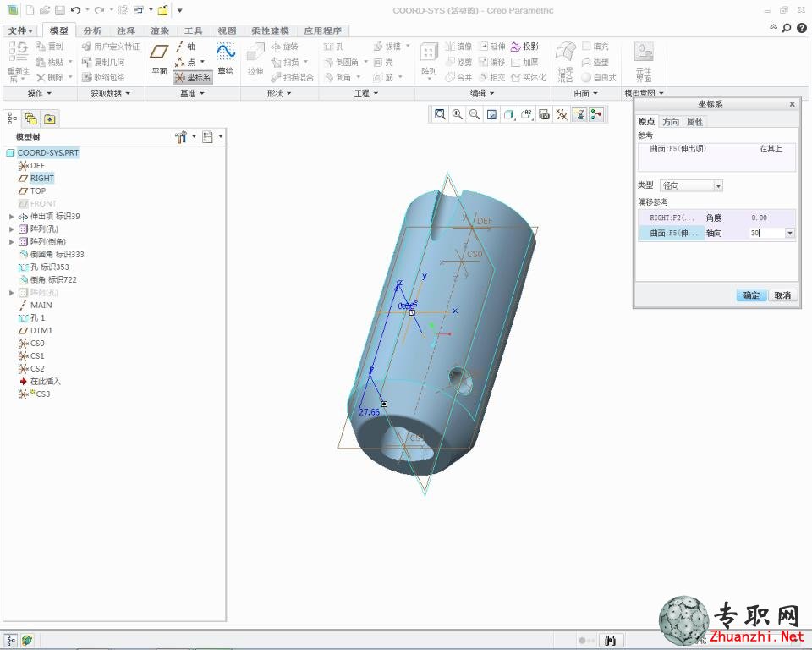Zoom in using the graphics toolbar

(458, 114)
